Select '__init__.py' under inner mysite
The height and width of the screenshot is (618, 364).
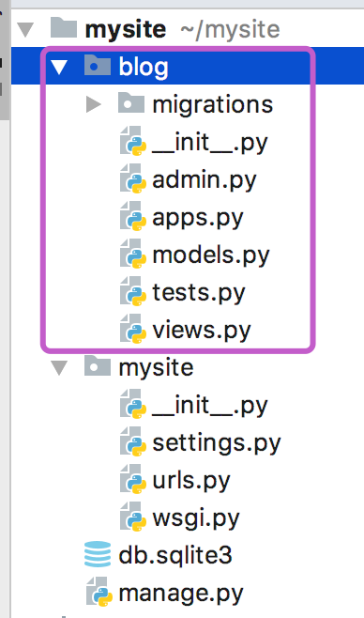(210, 406)
